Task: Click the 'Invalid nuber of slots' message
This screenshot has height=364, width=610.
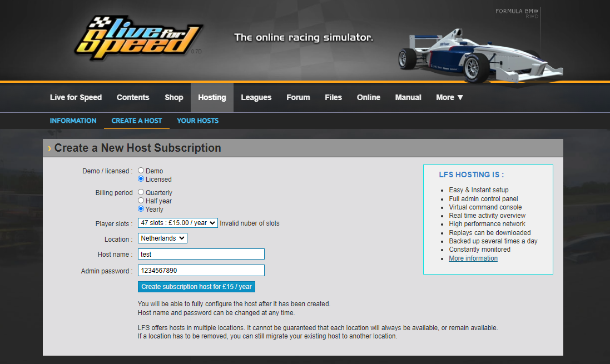Action: (249, 223)
